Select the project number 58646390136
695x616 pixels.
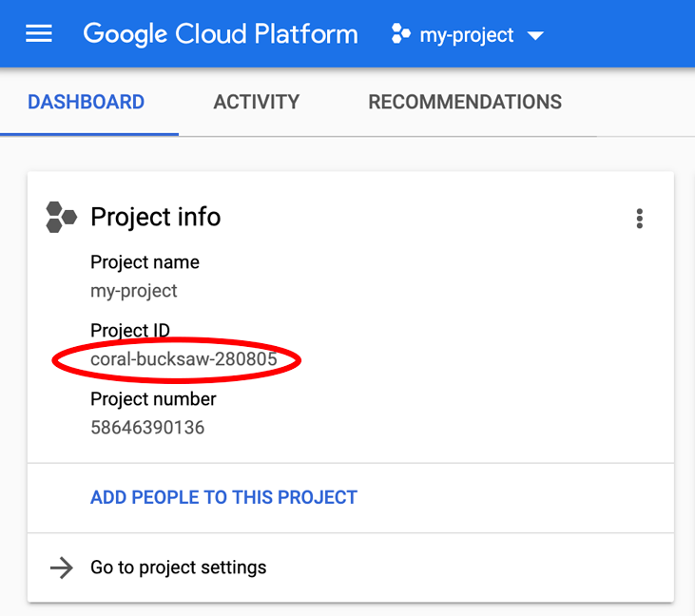tap(147, 427)
